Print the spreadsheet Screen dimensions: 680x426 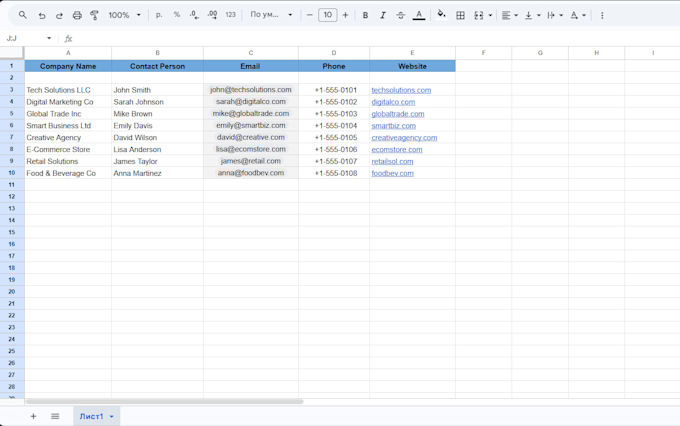click(x=77, y=15)
